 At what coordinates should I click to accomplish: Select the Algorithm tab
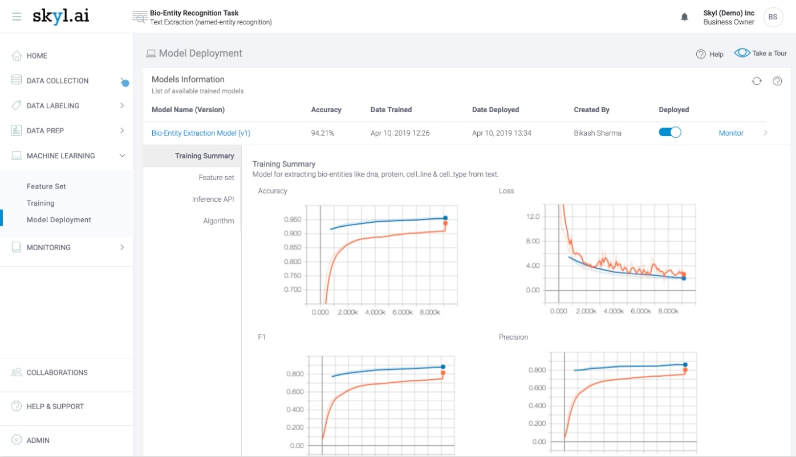pyautogui.click(x=218, y=220)
